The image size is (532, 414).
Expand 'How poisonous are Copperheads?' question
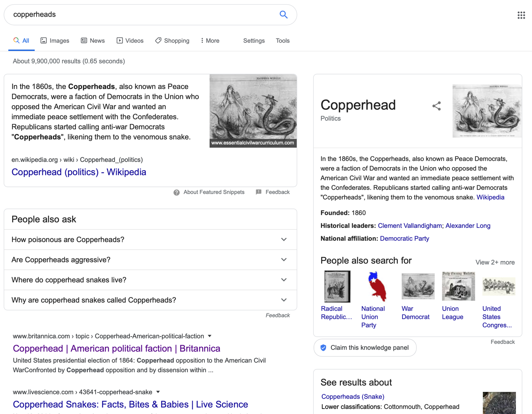click(150, 240)
